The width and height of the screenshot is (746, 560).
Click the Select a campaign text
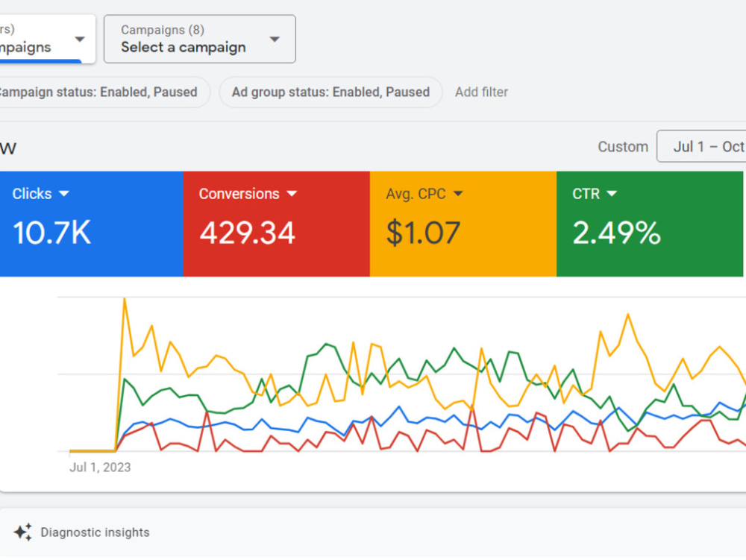pyautogui.click(x=184, y=47)
